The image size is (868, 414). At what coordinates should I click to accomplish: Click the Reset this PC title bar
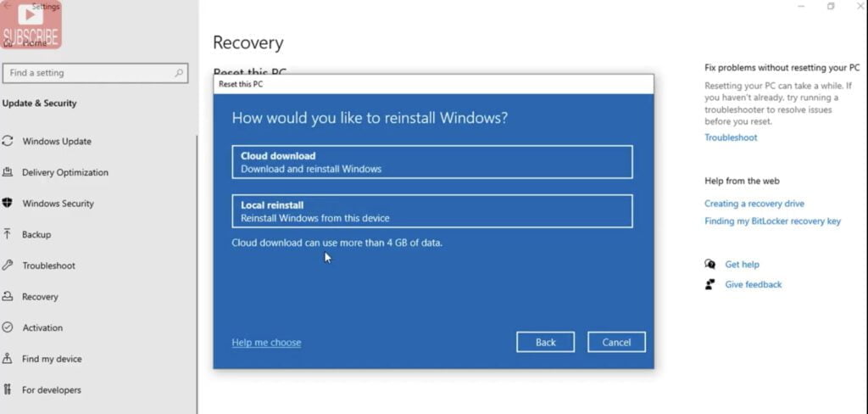(433, 84)
